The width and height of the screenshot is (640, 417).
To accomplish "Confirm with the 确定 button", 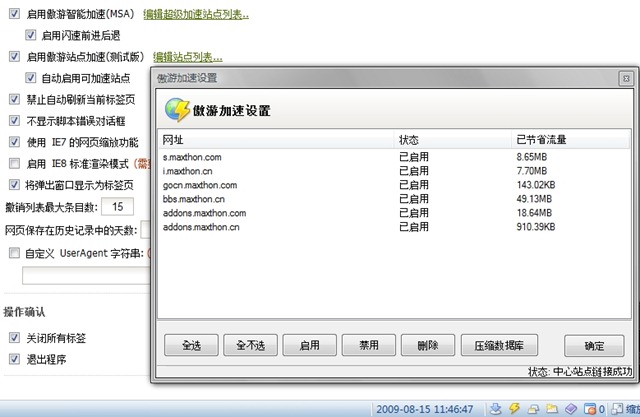I will (594, 346).
